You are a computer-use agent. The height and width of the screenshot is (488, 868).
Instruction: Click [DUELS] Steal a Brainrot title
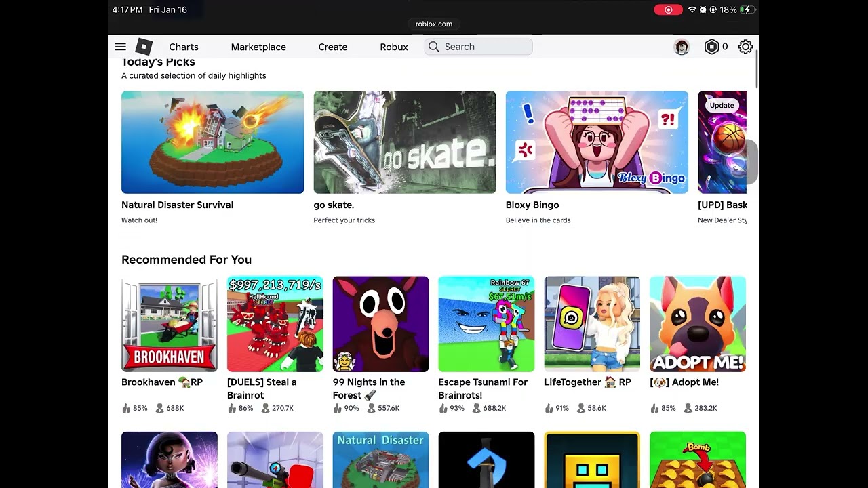tap(262, 388)
